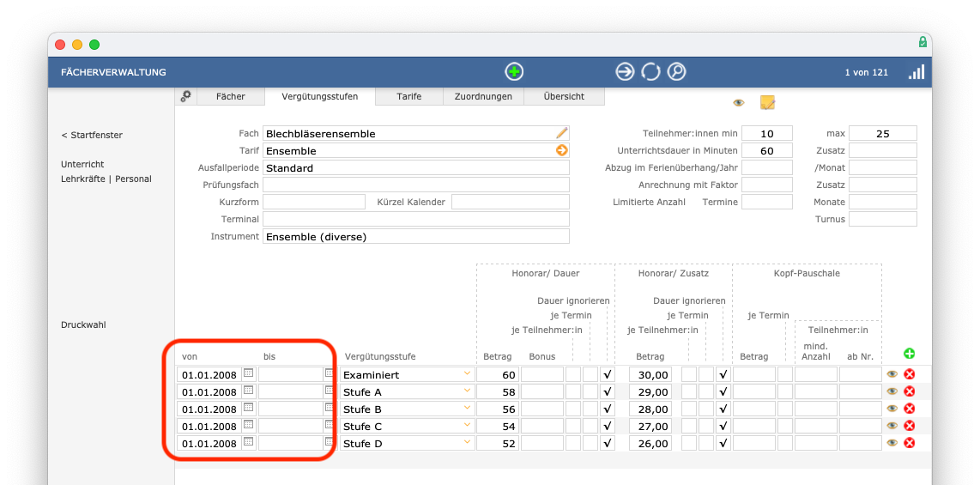This screenshot has height=485, width=980.
Task: Click the eye icon in Stufe A row
Action: (892, 391)
